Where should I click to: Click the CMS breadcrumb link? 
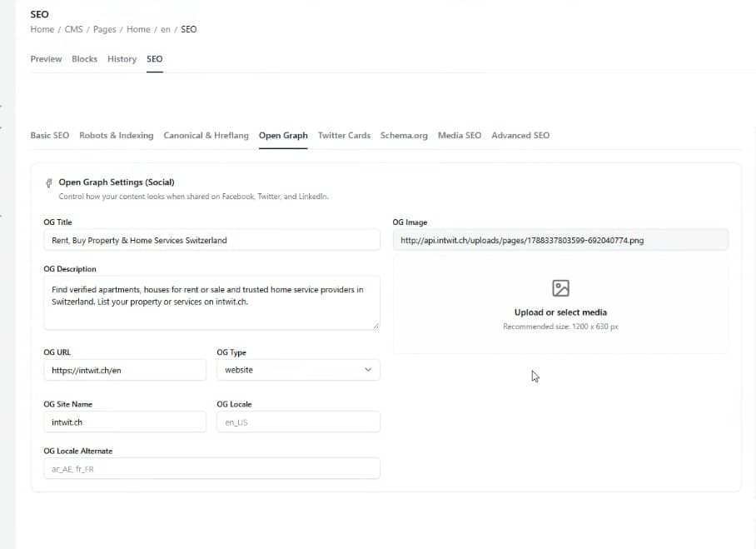pos(74,29)
